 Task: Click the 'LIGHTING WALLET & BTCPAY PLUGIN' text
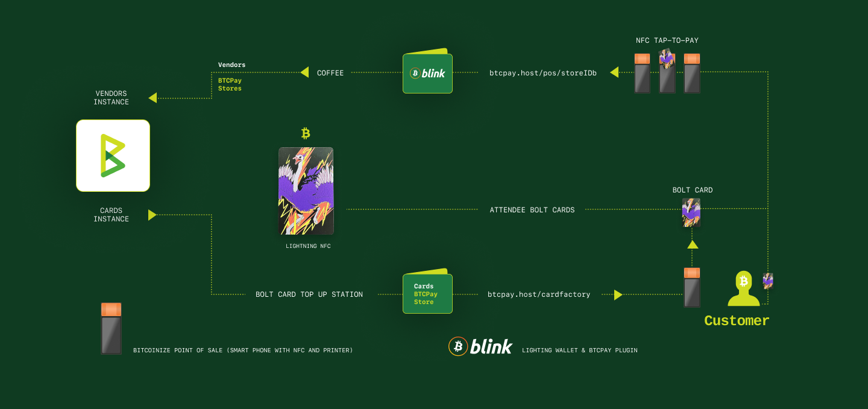pos(580,350)
